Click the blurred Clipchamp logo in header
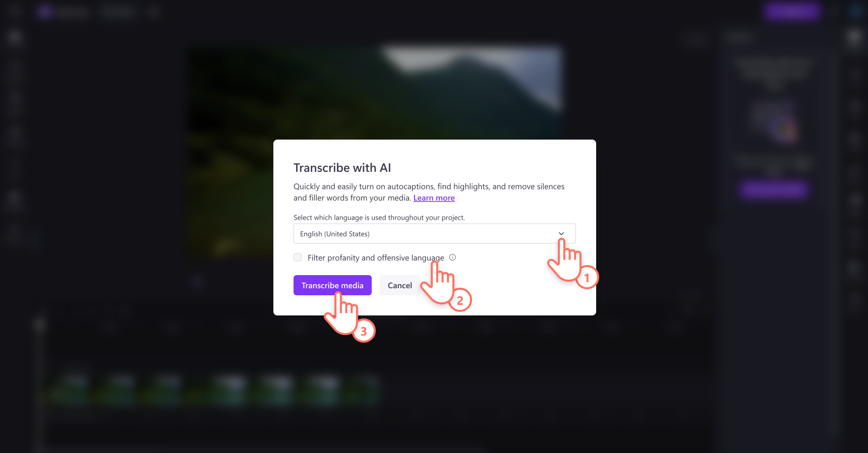The width and height of the screenshot is (868, 453). (x=45, y=12)
